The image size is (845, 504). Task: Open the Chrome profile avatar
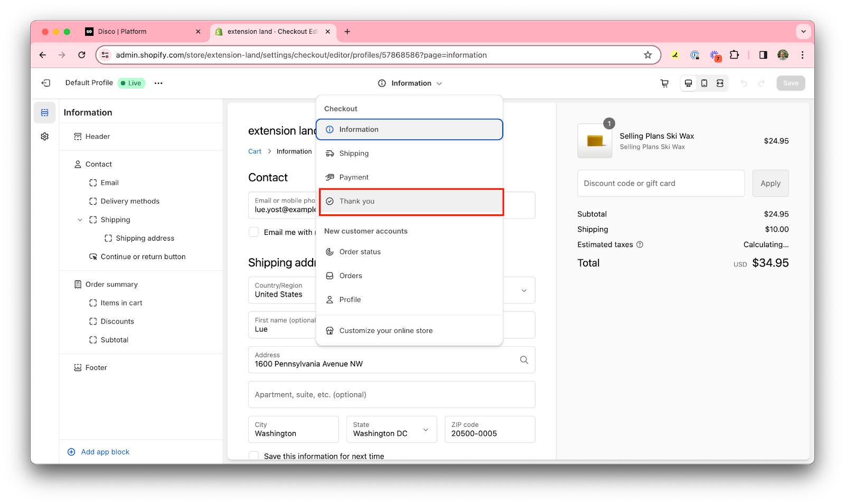coord(783,55)
